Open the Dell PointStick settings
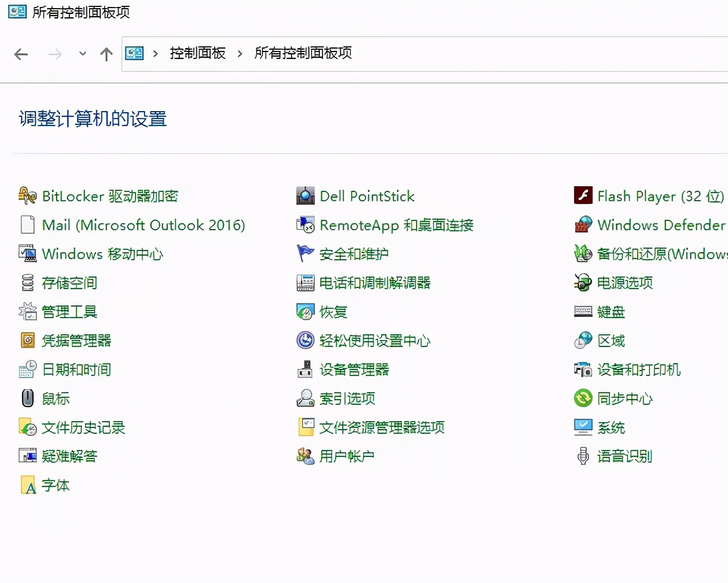The width and height of the screenshot is (728, 583). (367, 196)
